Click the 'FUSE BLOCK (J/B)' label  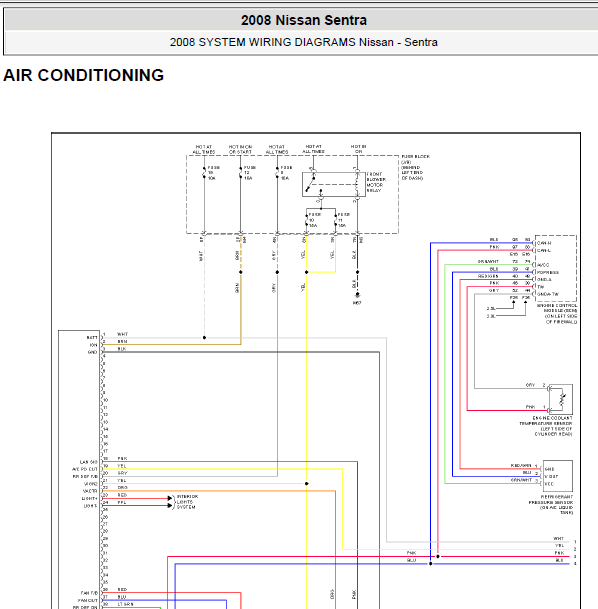pos(415,159)
